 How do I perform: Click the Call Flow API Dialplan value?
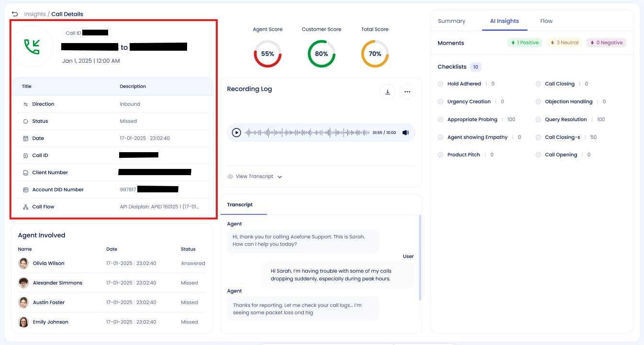click(x=160, y=207)
